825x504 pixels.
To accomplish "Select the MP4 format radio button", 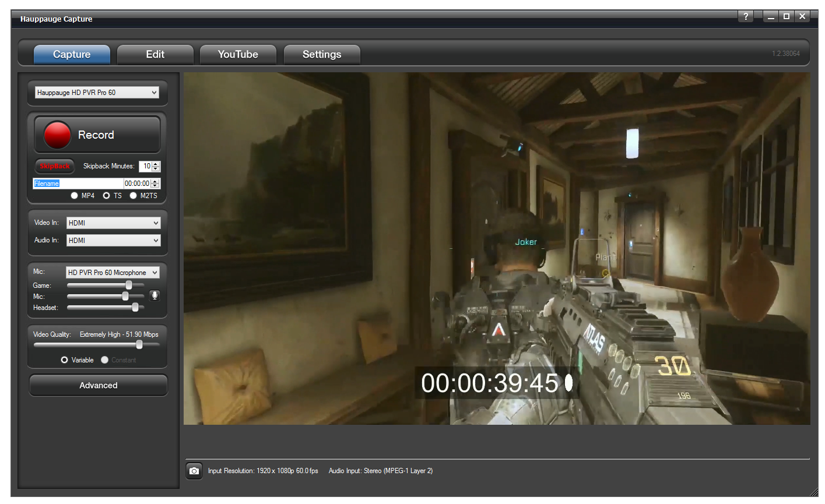I will [75, 196].
